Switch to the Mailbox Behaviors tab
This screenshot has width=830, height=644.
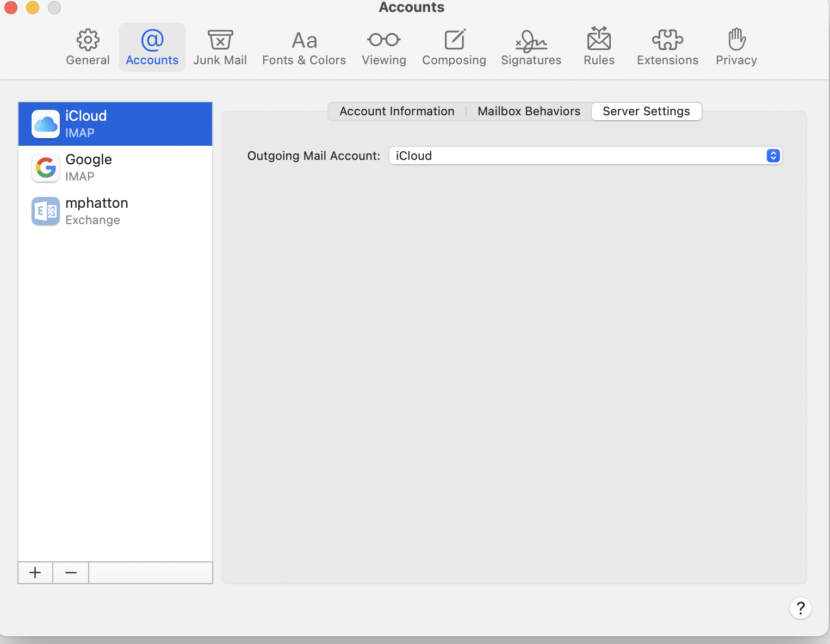[529, 112]
